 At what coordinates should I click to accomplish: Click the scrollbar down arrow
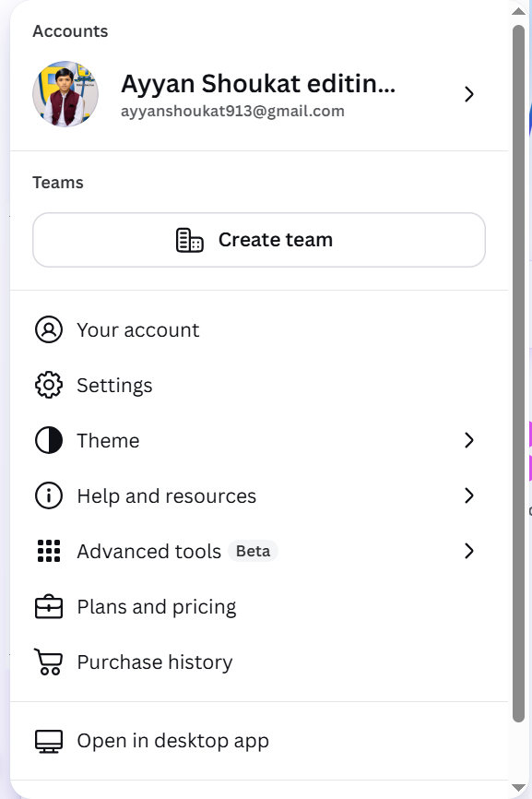[x=518, y=788]
